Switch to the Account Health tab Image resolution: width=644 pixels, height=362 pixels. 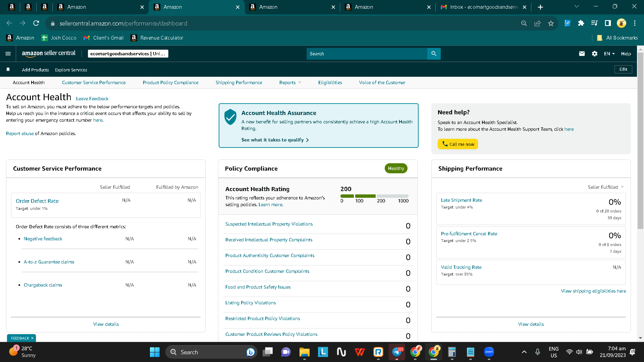pos(29,82)
